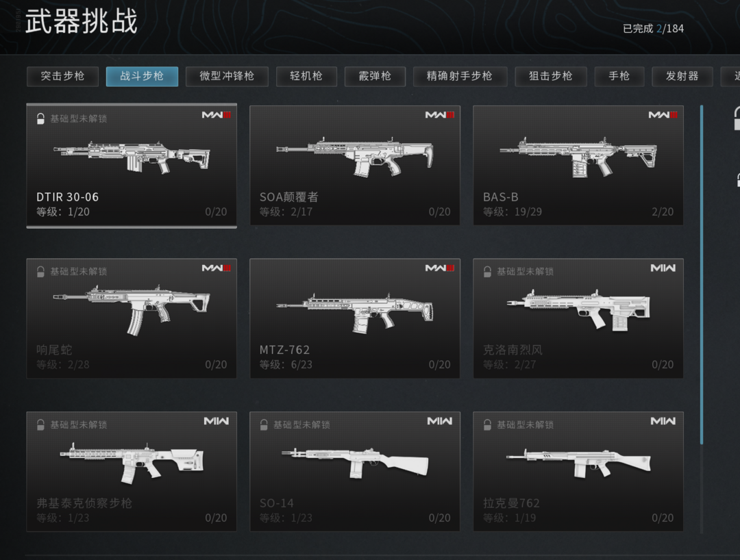Click the lock icon on SO-14 card
The image size is (740, 560).
coord(264,424)
